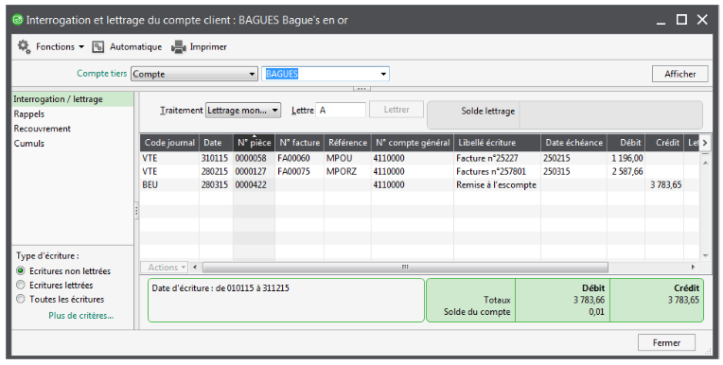Viewport: 723px width, 365px height.
Task: Click the Fermer button
Action: pyautogui.click(x=666, y=342)
